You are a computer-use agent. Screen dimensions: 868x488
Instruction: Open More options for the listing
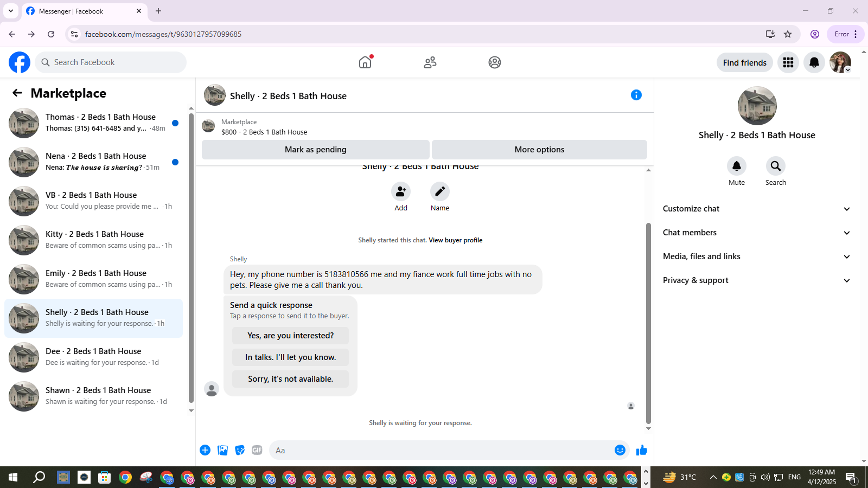point(539,150)
